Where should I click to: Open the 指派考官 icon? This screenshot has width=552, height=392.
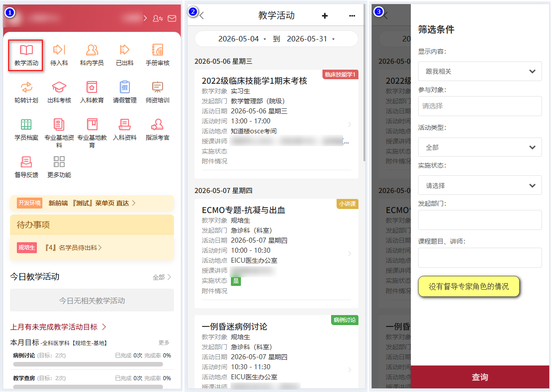tap(158, 130)
